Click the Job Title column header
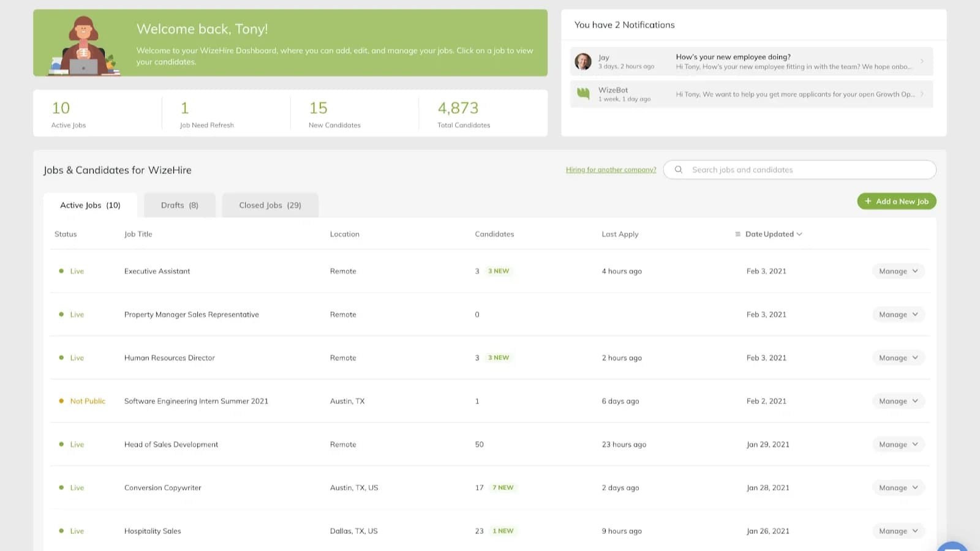980x551 pixels. coord(138,234)
